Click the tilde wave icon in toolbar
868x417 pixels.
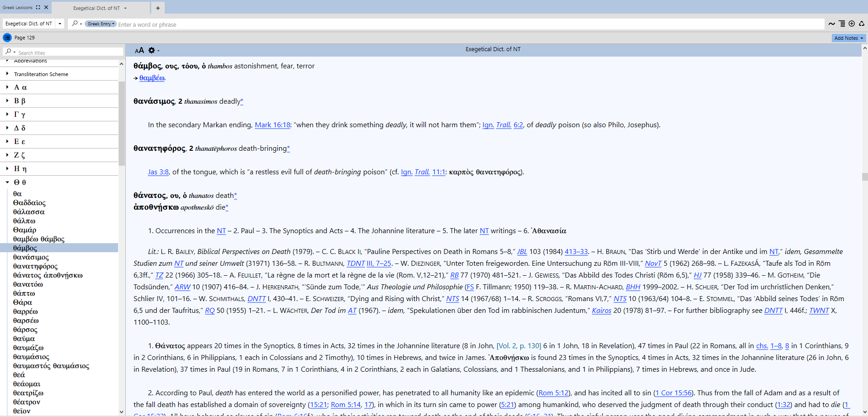tap(831, 24)
